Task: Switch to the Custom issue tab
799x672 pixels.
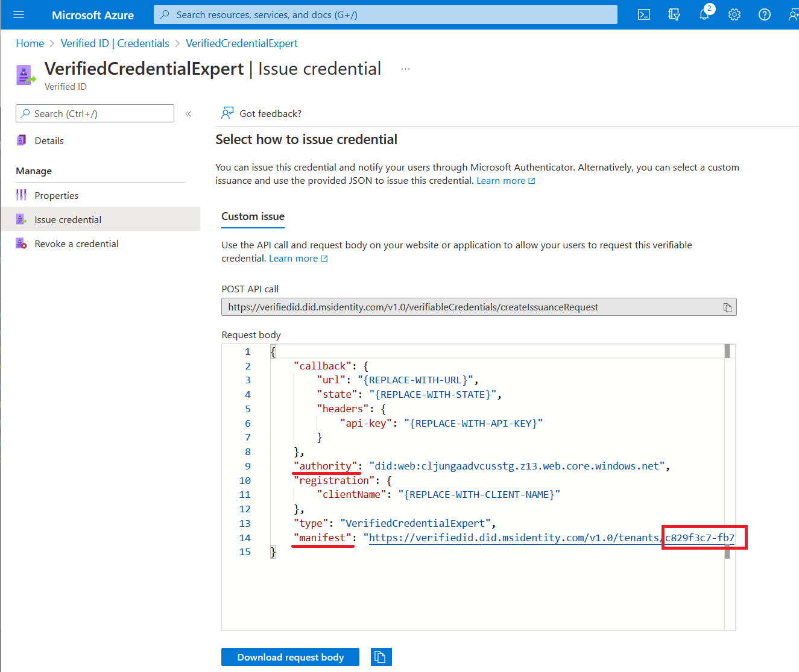Action: [x=253, y=216]
